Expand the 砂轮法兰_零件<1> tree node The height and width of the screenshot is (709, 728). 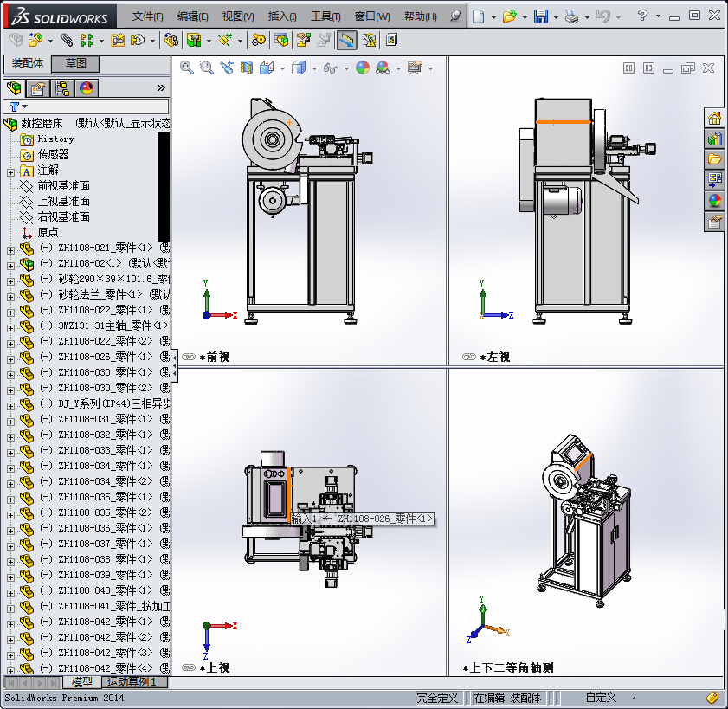click(x=10, y=297)
